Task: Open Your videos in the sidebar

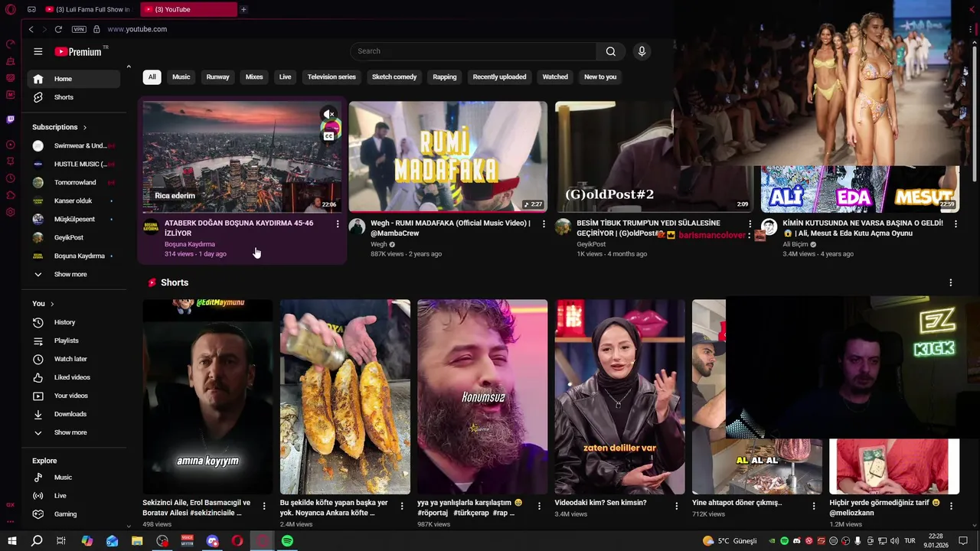Action: click(73, 396)
